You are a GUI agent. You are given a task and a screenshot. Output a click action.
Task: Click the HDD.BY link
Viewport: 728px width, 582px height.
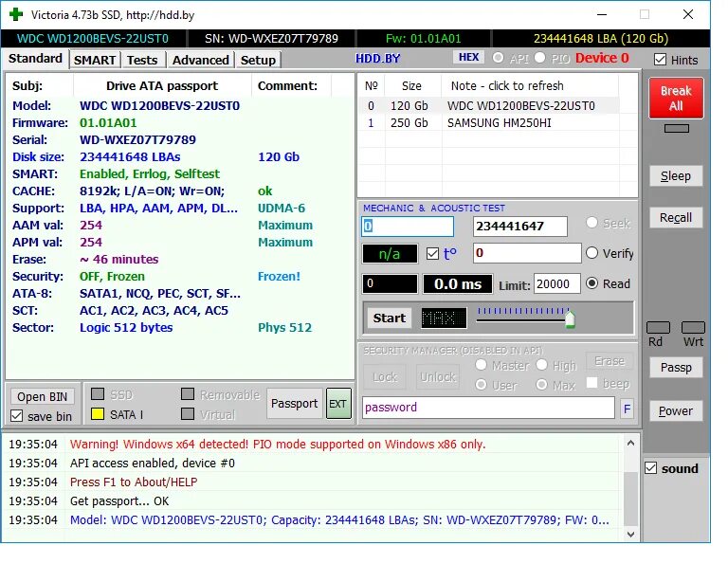pos(378,59)
